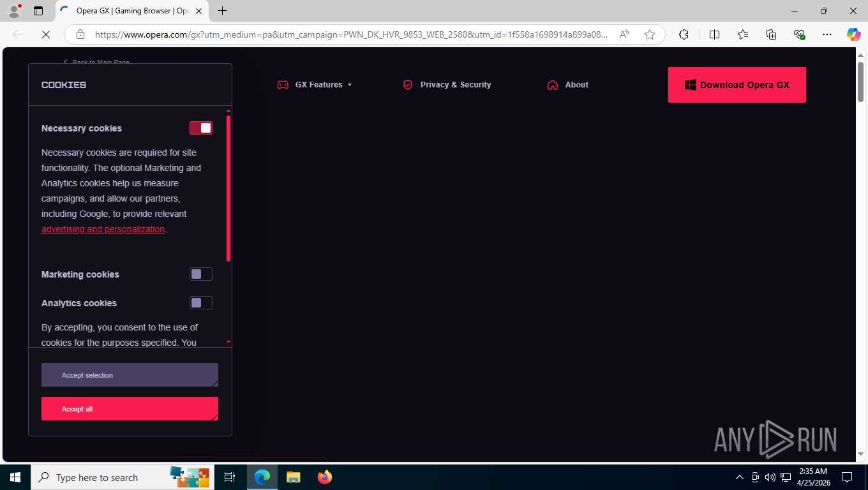
Task: Stop loading the page
Action: click(46, 34)
